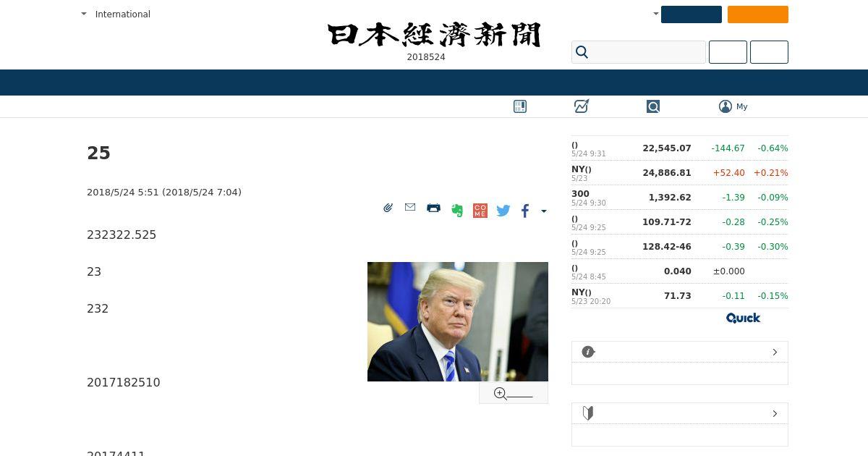Click the magnifying glass search icon

[x=582, y=52]
